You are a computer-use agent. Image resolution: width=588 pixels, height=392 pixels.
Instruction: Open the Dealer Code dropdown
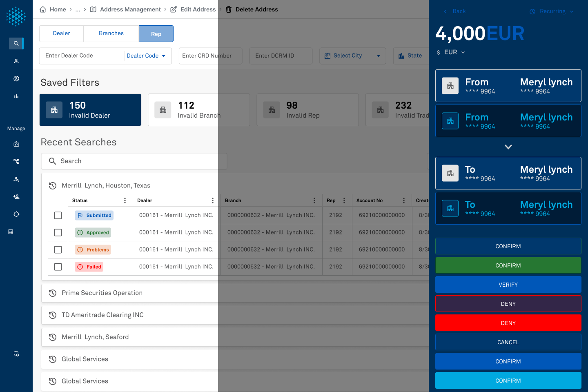click(146, 56)
